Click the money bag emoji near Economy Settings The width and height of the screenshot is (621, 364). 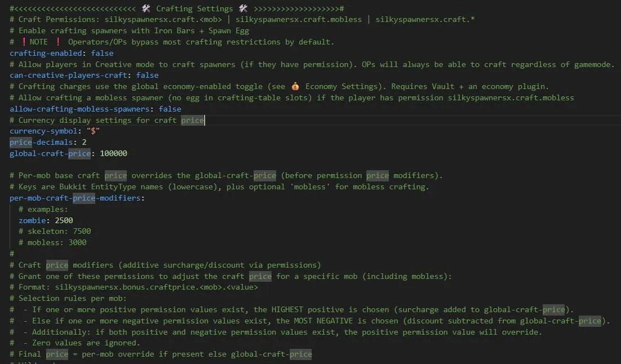pyautogui.click(x=295, y=86)
